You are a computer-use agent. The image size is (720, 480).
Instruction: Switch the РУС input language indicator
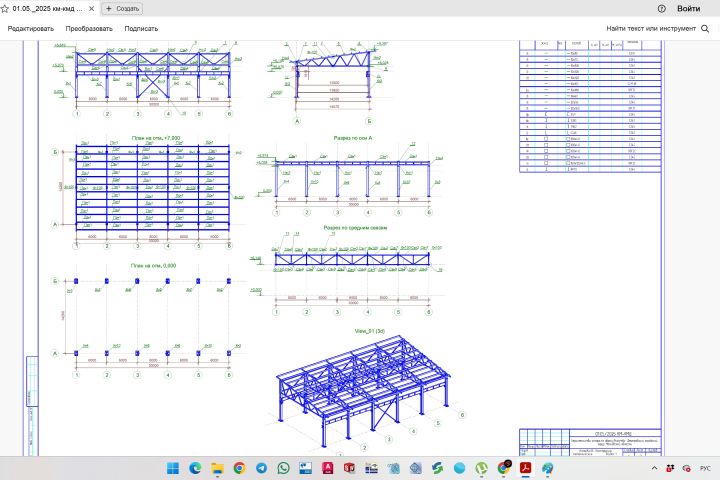pos(705,468)
